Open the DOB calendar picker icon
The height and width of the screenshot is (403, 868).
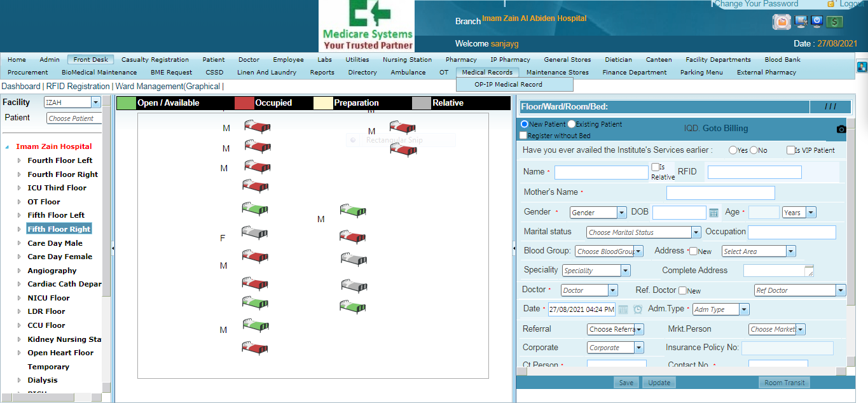tap(713, 213)
